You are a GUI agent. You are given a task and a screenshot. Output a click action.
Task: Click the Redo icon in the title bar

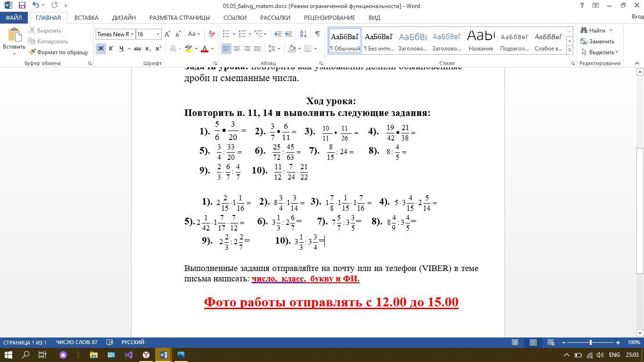(x=54, y=6)
